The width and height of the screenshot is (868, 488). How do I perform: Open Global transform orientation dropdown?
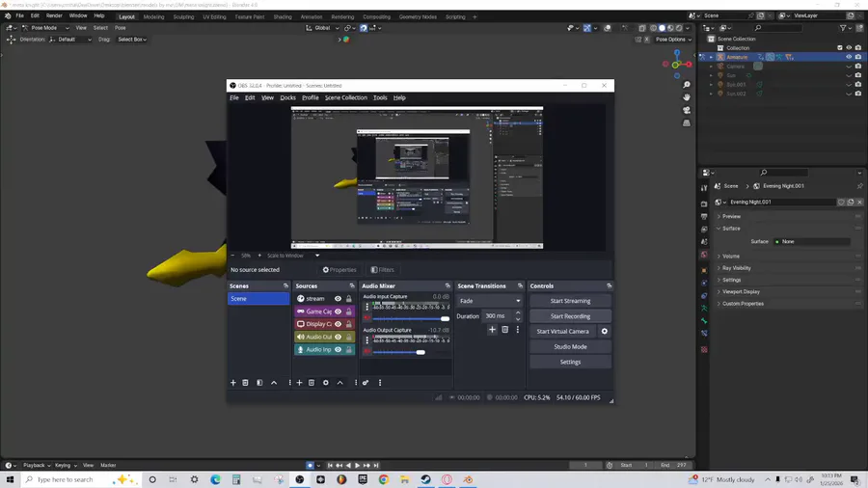click(323, 28)
